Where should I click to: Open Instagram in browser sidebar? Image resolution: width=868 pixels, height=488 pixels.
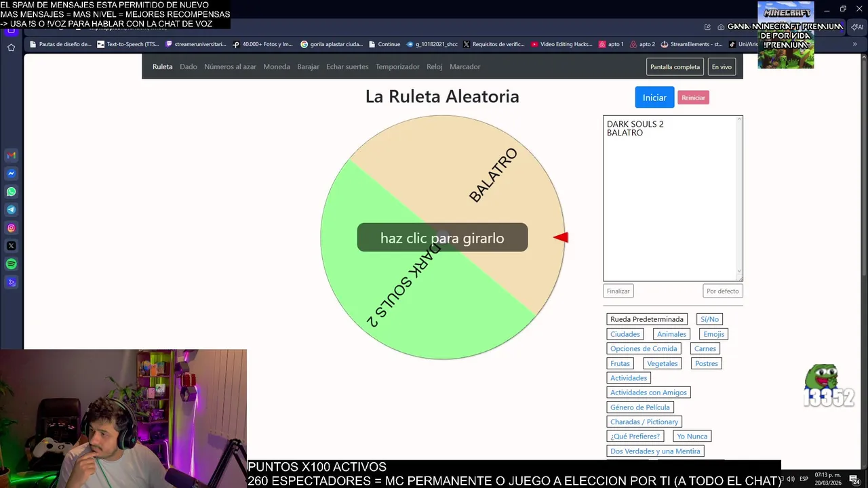click(11, 228)
